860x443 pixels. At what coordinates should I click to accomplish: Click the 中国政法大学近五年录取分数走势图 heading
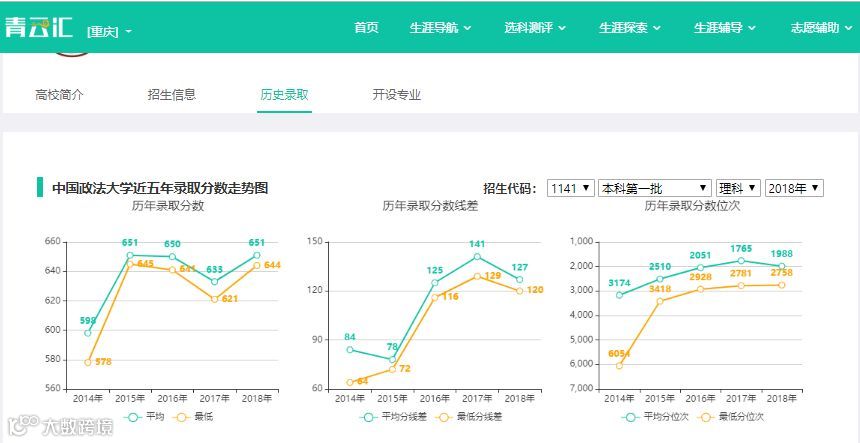click(160, 188)
